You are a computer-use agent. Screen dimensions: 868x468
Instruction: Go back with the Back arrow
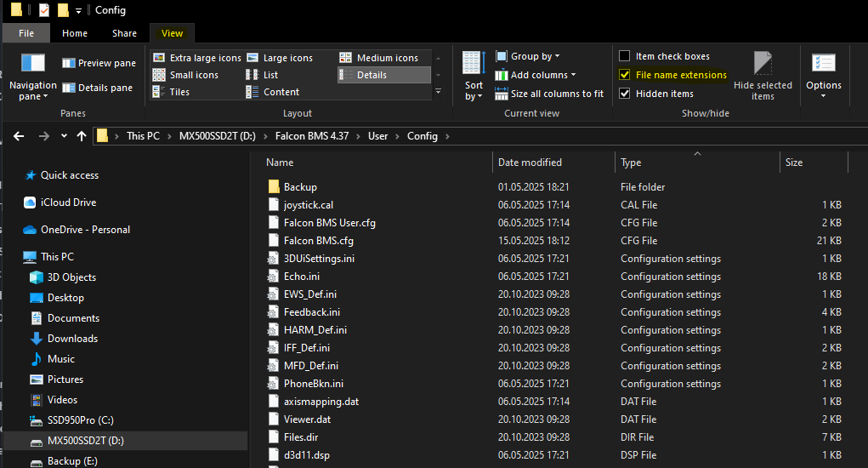point(19,136)
